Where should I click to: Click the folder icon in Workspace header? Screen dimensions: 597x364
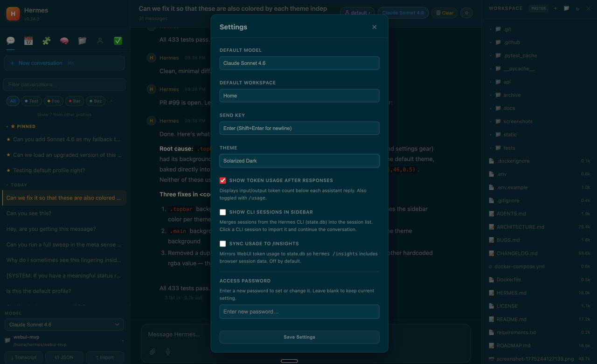[x=566, y=8]
